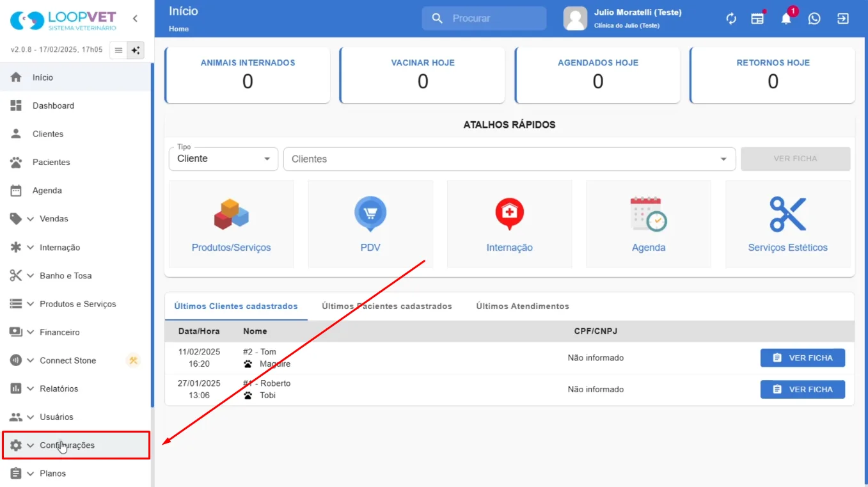Viewport: 868px width, 487px height.
Task: Switch to Últimos Atendimentos tab
Action: tap(523, 307)
